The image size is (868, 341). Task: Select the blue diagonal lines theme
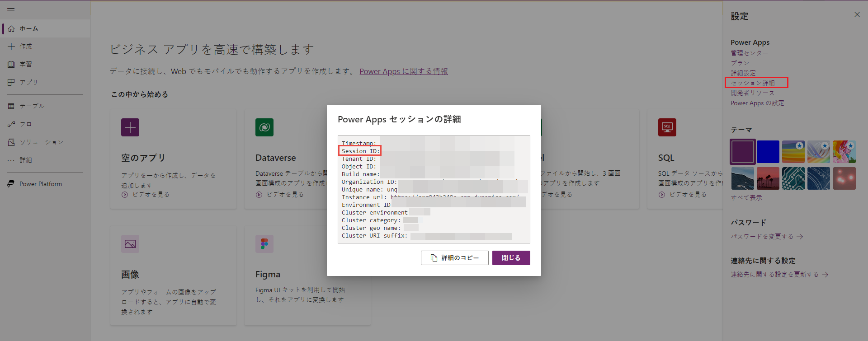[819, 178]
